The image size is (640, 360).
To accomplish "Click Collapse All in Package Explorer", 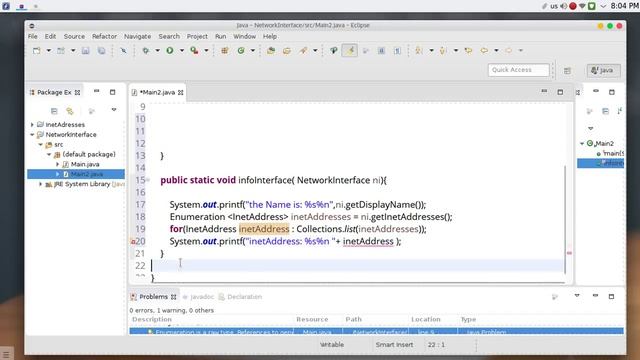I will tap(54, 111).
